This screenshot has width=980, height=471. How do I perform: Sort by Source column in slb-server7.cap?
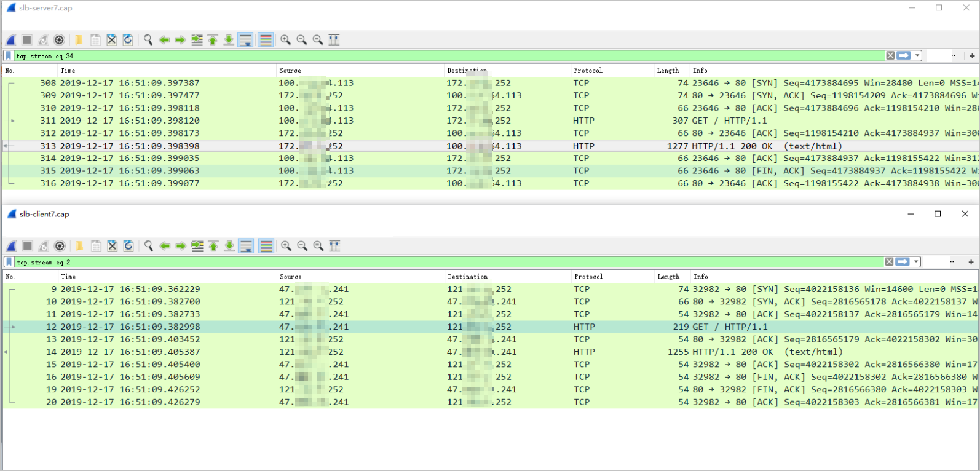click(360, 71)
